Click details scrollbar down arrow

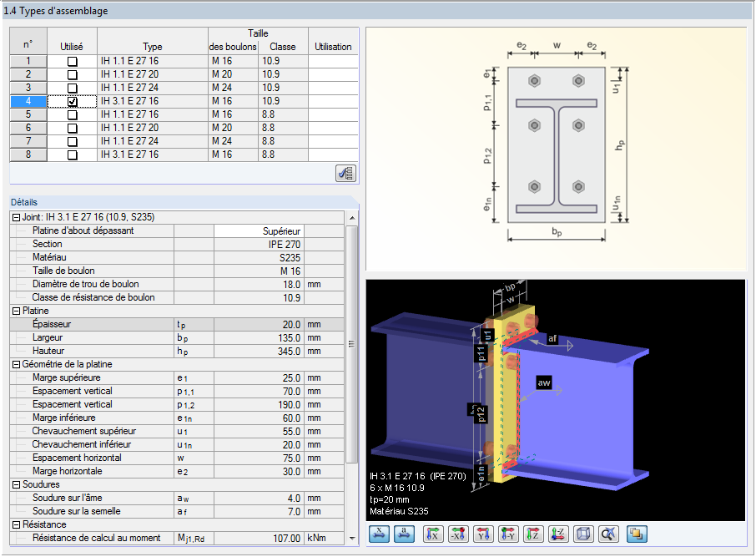352,538
